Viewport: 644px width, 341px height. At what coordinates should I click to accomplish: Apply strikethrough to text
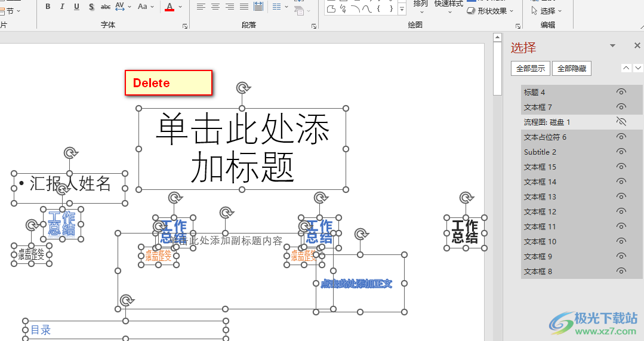[106, 7]
